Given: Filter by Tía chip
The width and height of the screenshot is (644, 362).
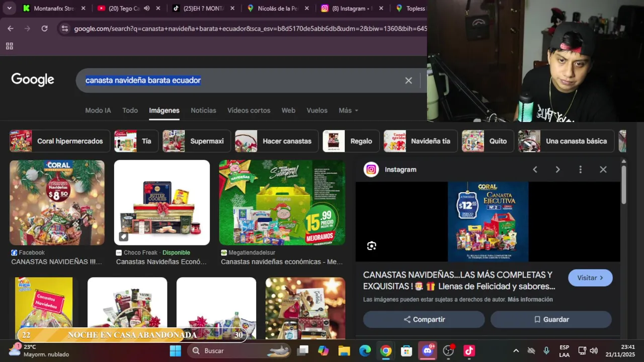Looking at the screenshot, I should coord(136,141).
